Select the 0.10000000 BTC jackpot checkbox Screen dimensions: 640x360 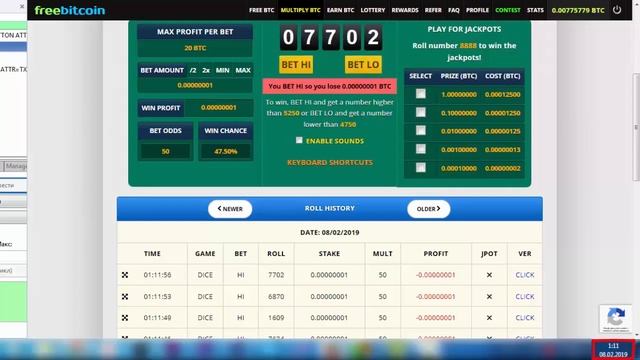420,112
